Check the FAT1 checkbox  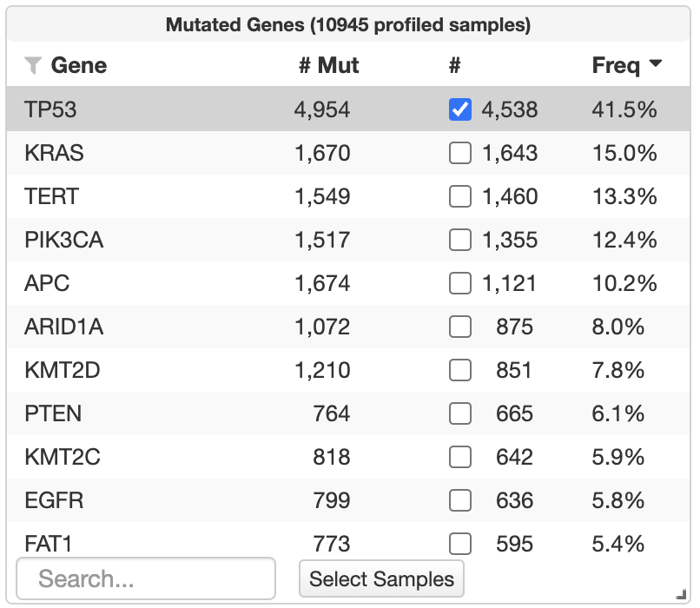tap(459, 544)
